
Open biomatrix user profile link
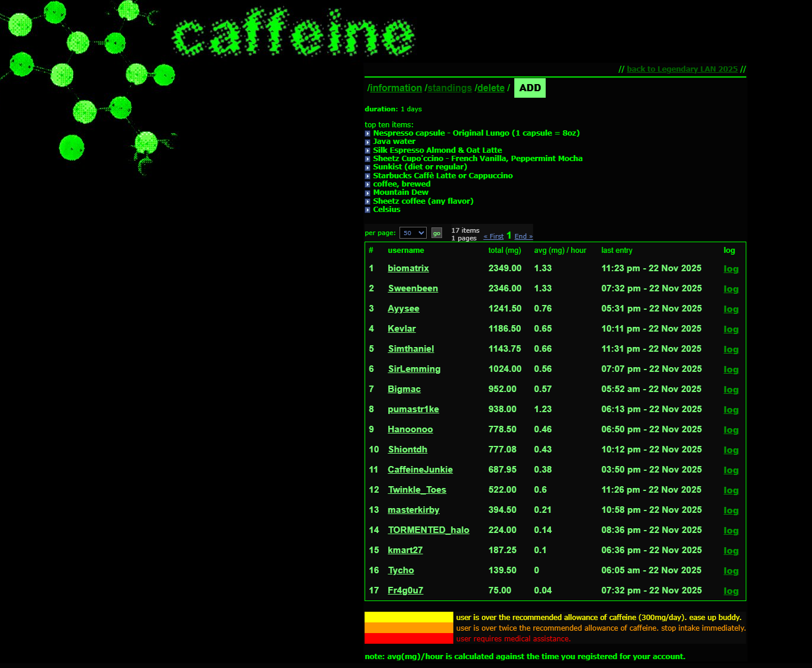click(408, 268)
